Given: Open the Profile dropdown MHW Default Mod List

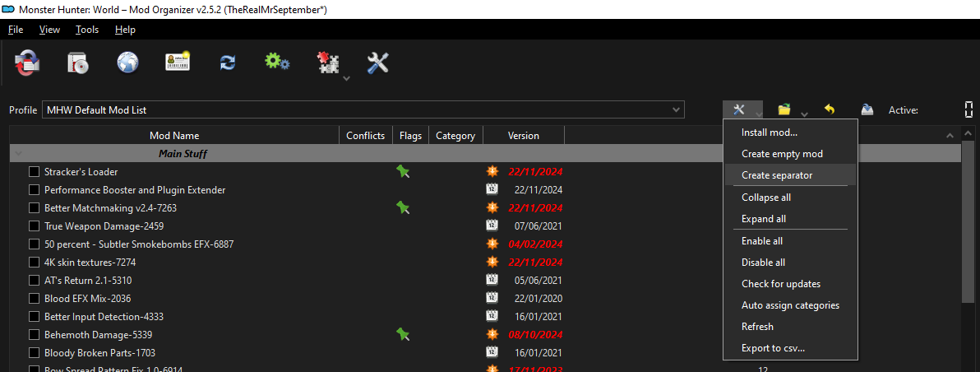Looking at the screenshot, I should (363, 109).
